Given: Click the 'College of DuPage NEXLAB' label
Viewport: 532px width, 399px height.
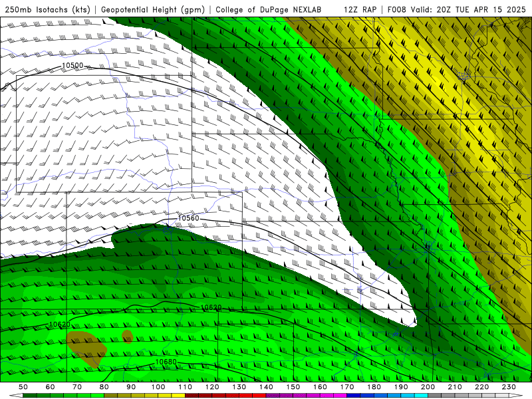Looking at the screenshot, I should [269, 9].
